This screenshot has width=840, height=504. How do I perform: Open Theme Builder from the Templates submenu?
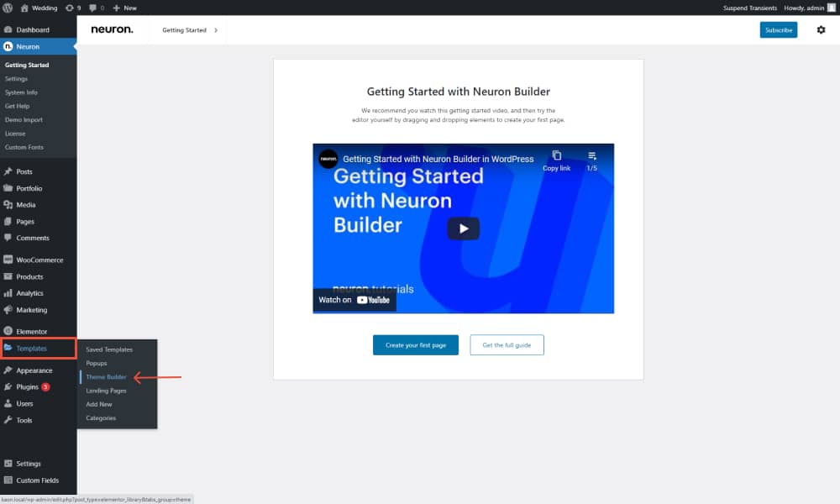coord(105,377)
